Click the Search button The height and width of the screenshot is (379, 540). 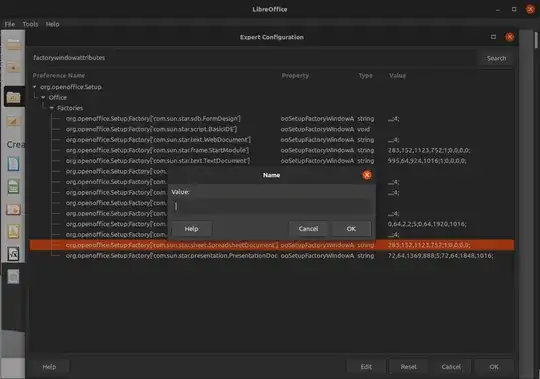(496, 58)
